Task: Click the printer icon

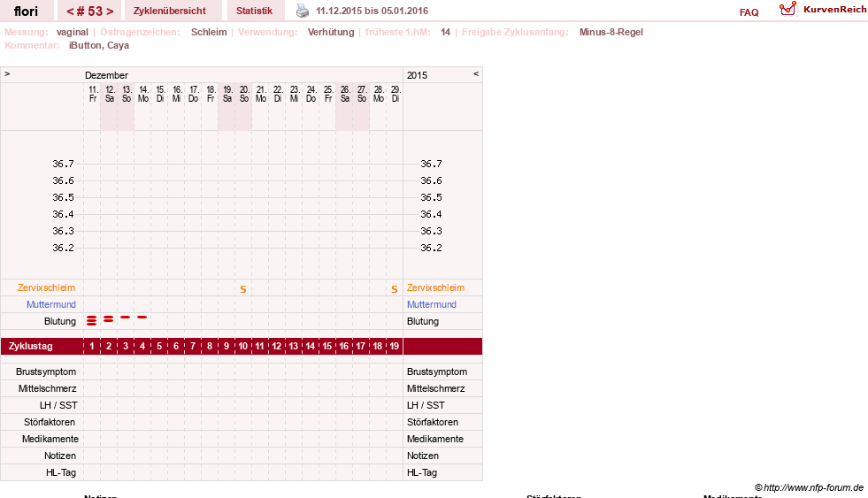Action: pyautogui.click(x=303, y=11)
